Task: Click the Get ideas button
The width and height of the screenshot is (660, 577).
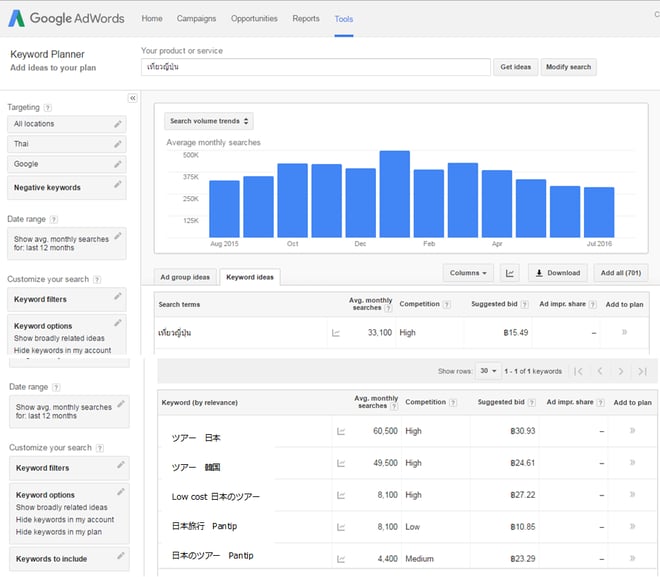Action: click(x=516, y=67)
